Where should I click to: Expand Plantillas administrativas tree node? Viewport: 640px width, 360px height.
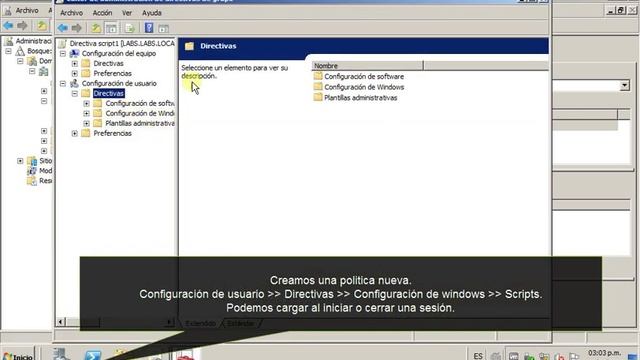click(x=87, y=123)
